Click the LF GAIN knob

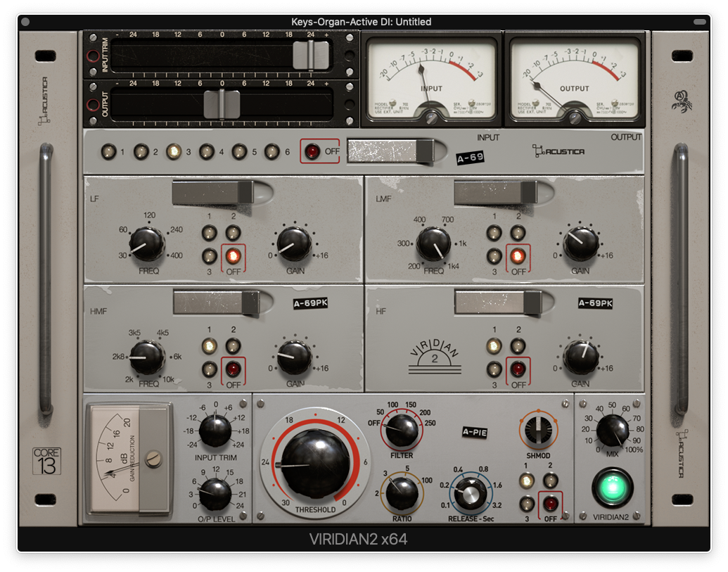click(294, 244)
